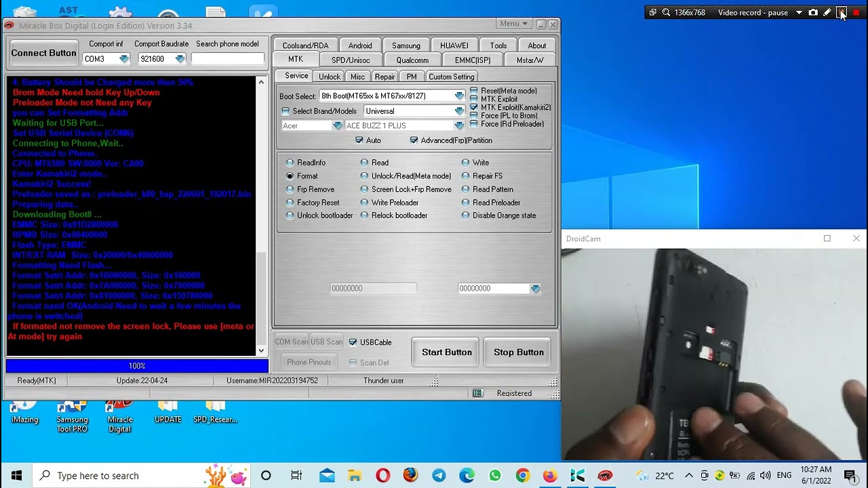Open Opera browser from taskbar
Screen dimensions: 868x488
point(382,475)
